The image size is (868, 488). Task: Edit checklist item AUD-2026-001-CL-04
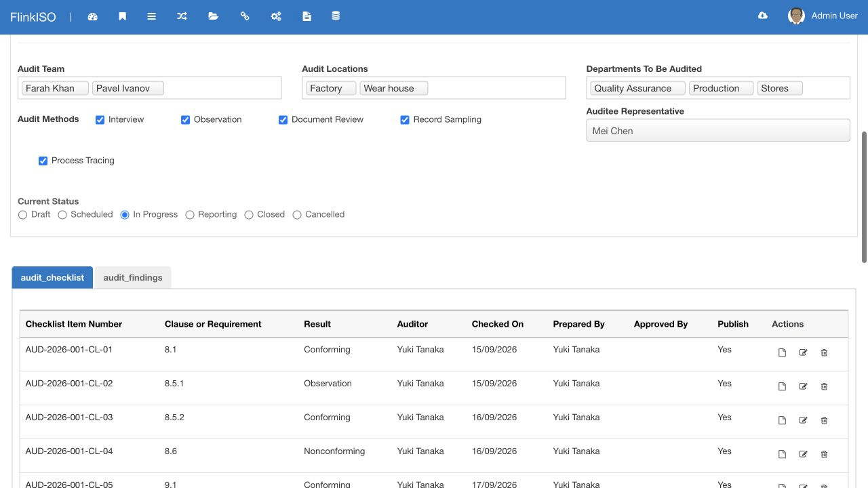(x=804, y=454)
